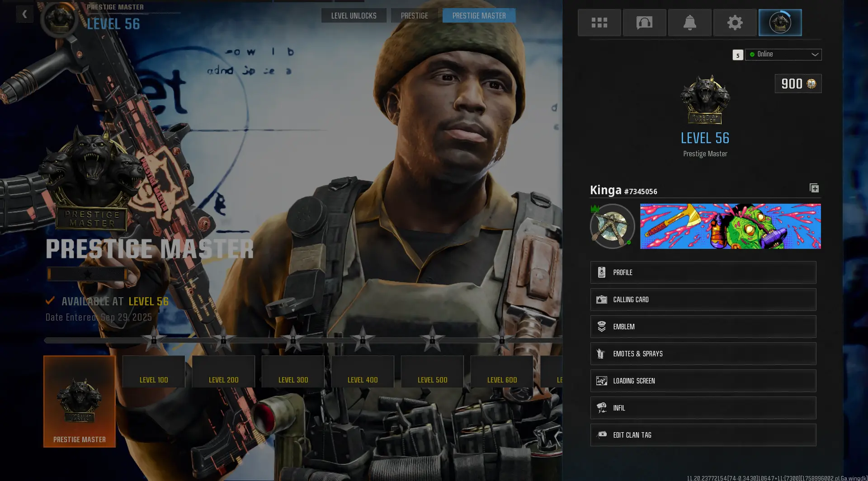This screenshot has height=481, width=868.
Task: Open the settings gear icon
Action: coord(735,23)
